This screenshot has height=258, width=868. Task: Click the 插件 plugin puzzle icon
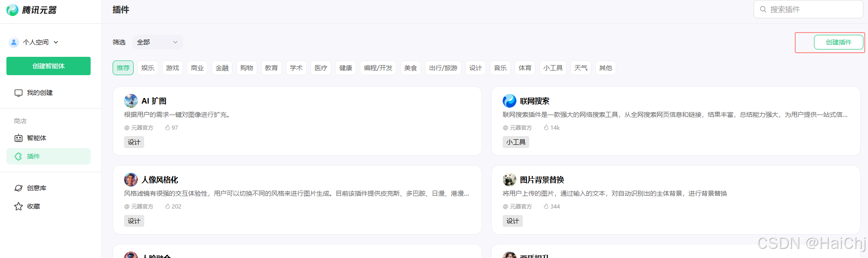[x=18, y=156]
